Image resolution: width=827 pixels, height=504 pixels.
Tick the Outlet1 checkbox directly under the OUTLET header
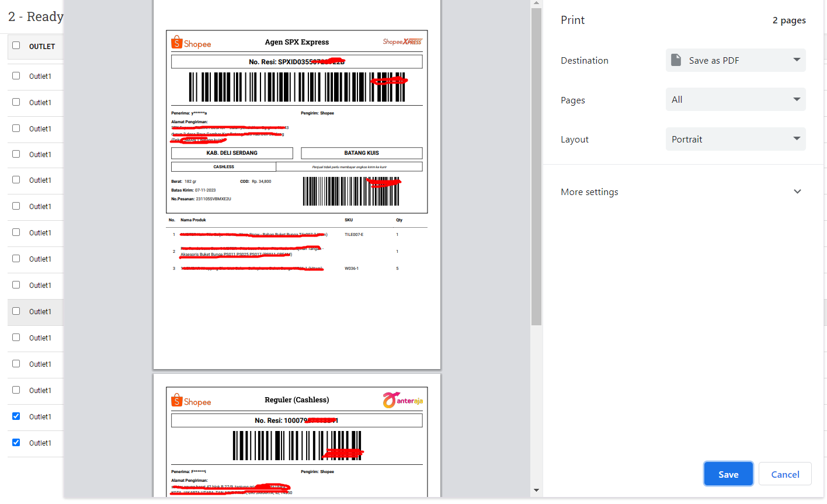(16, 76)
